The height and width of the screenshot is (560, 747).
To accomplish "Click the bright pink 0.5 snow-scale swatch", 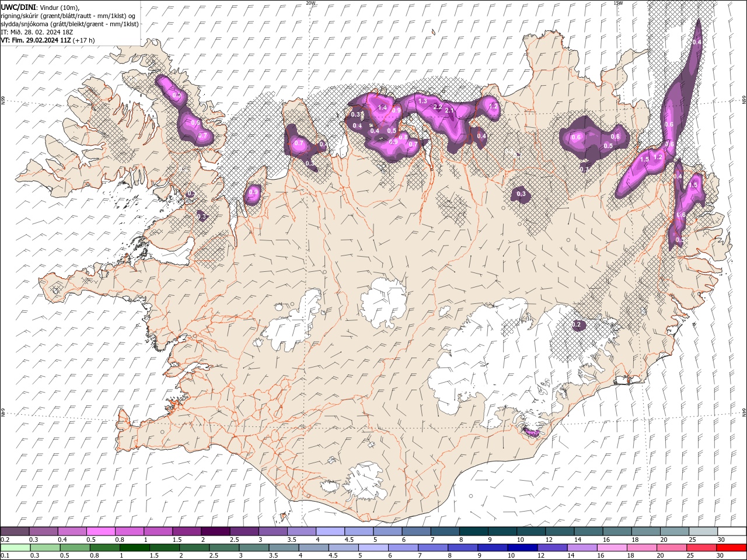I will pyautogui.click(x=100, y=531).
